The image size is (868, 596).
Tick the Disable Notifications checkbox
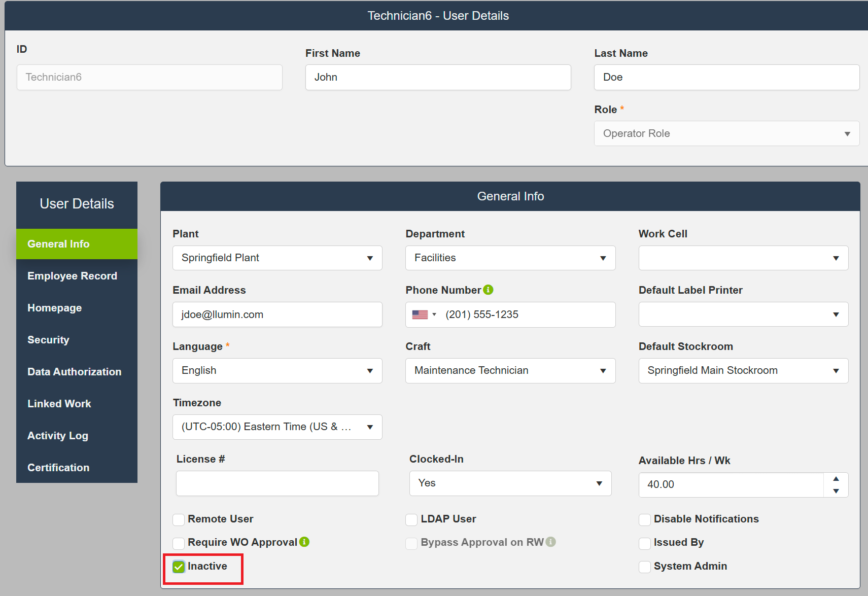[645, 519]
